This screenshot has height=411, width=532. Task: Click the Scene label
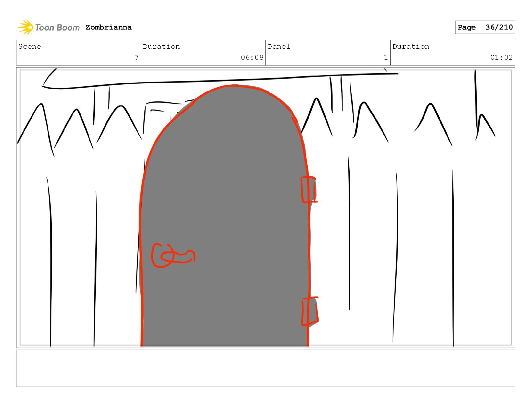pos(30,46)
